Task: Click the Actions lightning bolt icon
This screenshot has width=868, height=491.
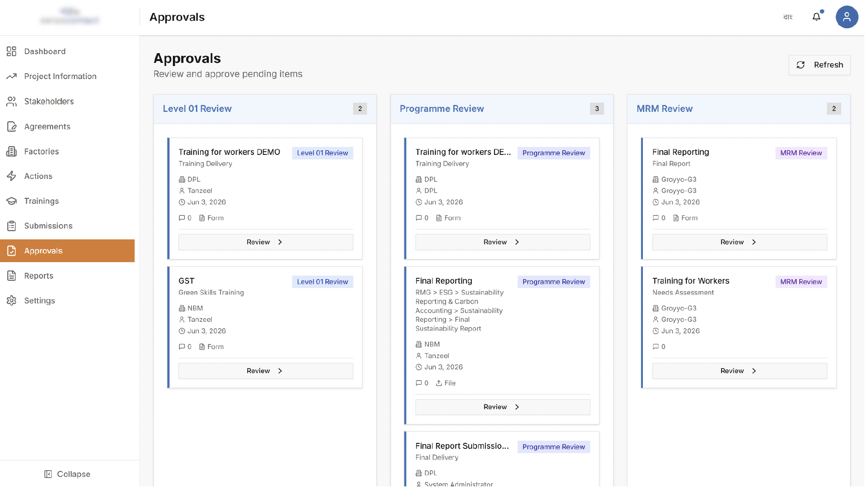Action: tap(12, 176)
